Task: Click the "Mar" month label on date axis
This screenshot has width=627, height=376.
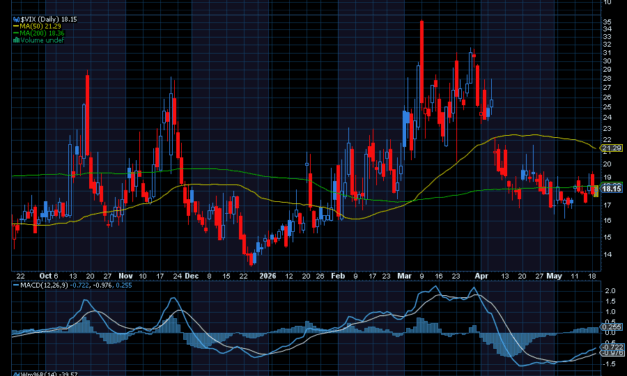Action: pos(404,276)
